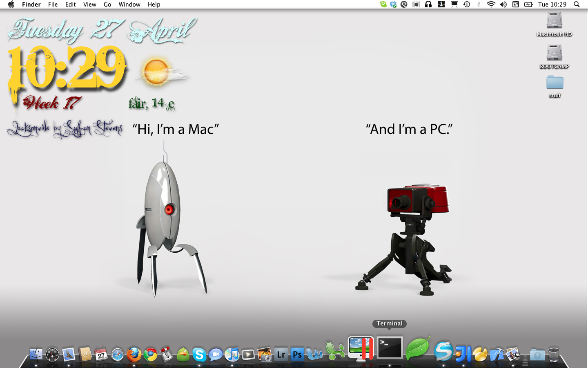
Task: Open the yellow Navicat-style icon in dock
Action: tap(480, 354)
